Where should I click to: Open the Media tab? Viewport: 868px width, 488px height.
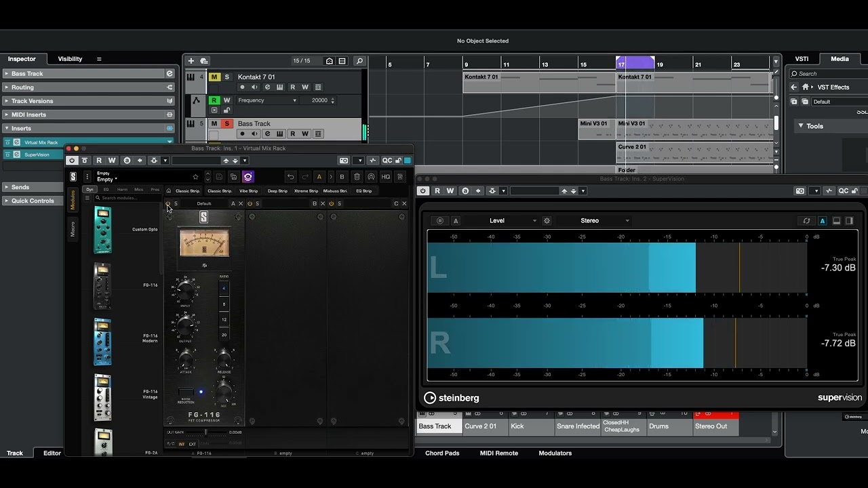pos(840,59)
